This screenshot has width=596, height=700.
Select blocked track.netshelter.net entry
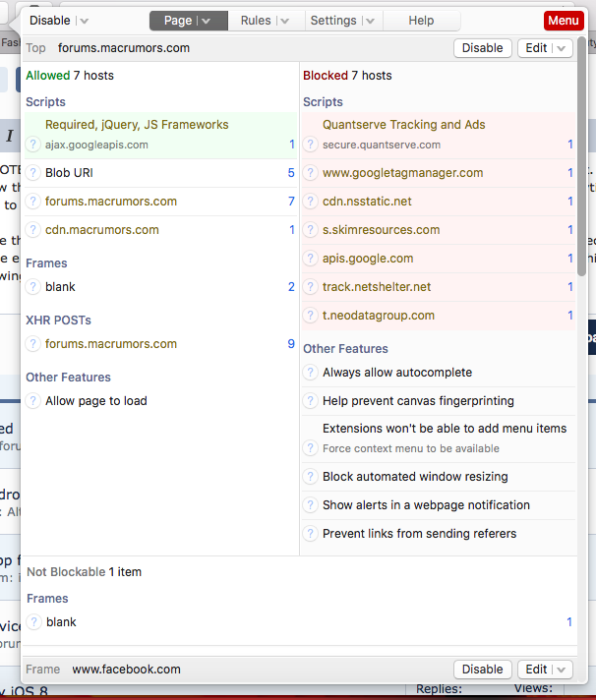(439, 287)
